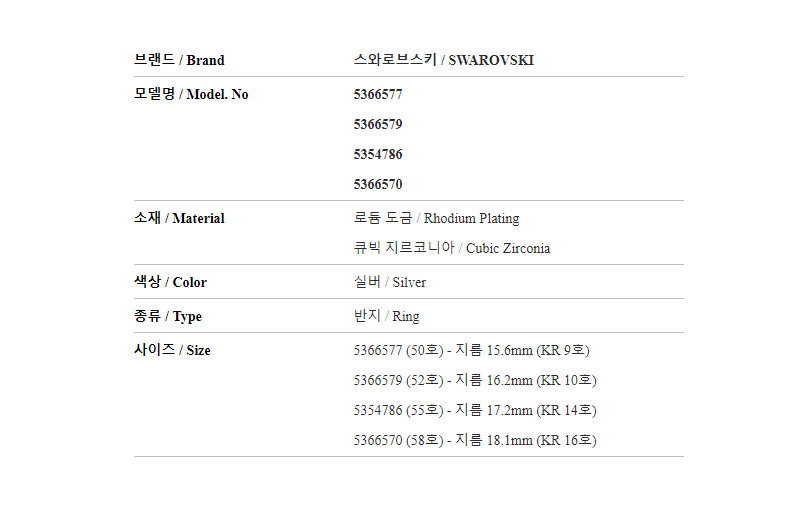Select model number 5354786
This screenshot has width=800, height=522.
coord(378,155)
